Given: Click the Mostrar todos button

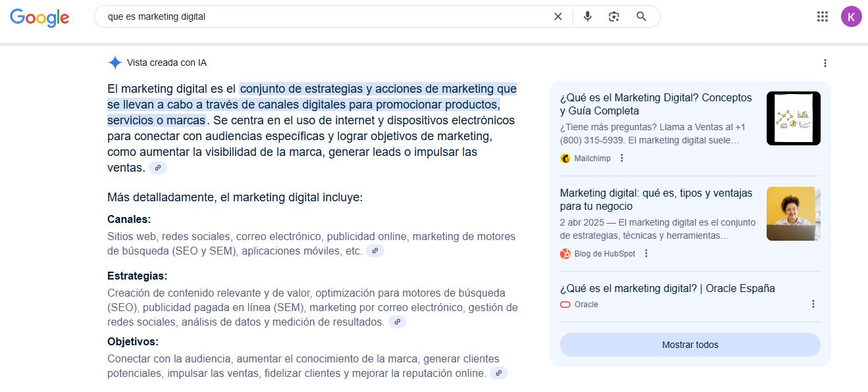Looking at the screenshot, I should [690, 345].
